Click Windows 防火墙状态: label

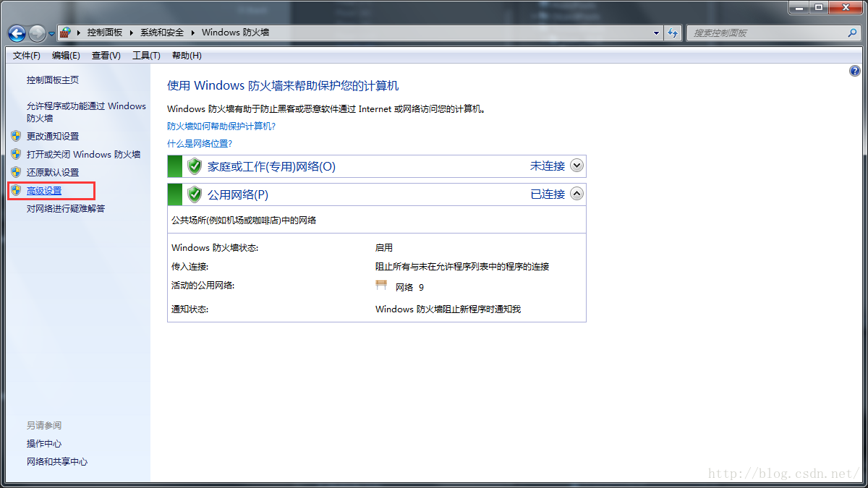(215, 248)
